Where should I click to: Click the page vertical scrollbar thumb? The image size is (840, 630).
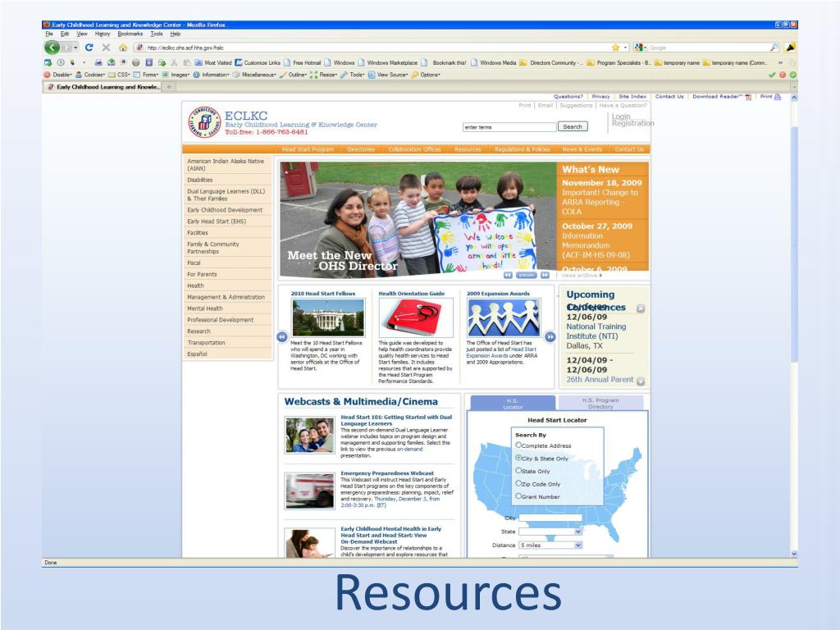point(794,244)
